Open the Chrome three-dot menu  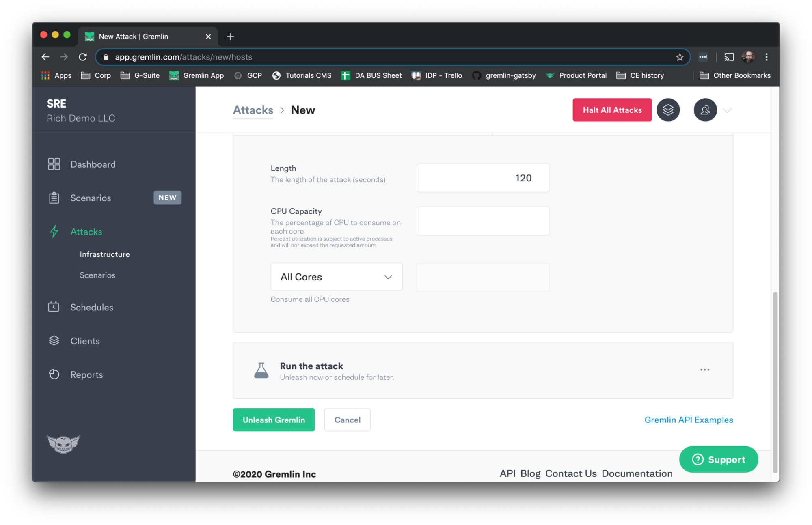tap(767, 57)
